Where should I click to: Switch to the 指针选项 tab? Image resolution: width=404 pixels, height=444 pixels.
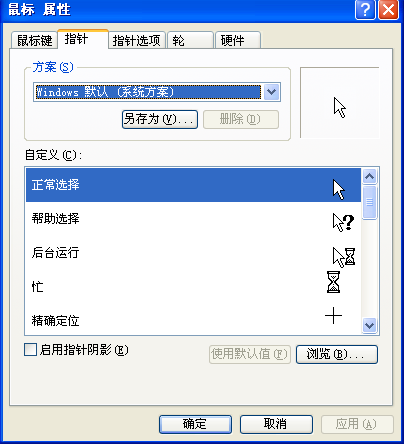[137, 40]
